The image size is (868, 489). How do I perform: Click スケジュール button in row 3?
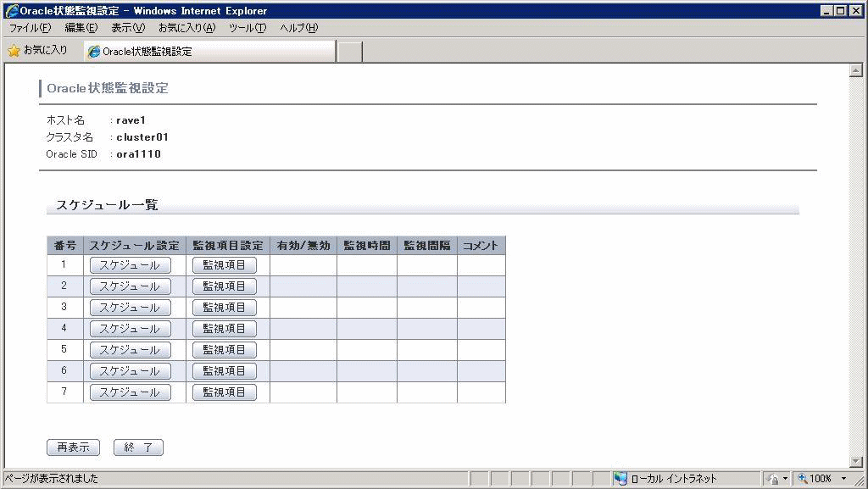pyautogui.click(x=130, y=308)
